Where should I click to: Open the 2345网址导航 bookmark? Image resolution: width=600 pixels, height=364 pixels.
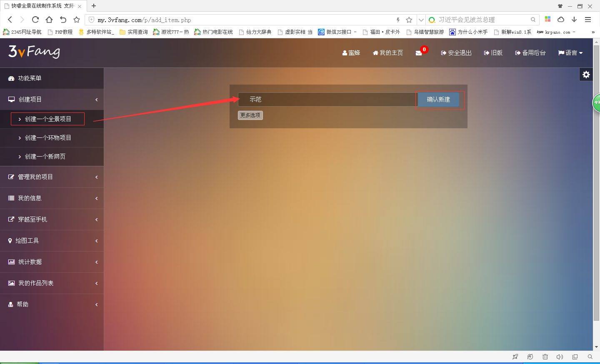pyautogui.click(x=22, y=32)
